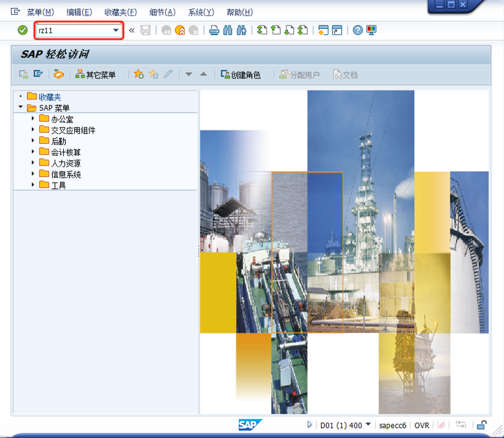The width and height of the screenshot is (504, 438).
Task: Open the 系统(Y) menu
Action: coord(201,12)
